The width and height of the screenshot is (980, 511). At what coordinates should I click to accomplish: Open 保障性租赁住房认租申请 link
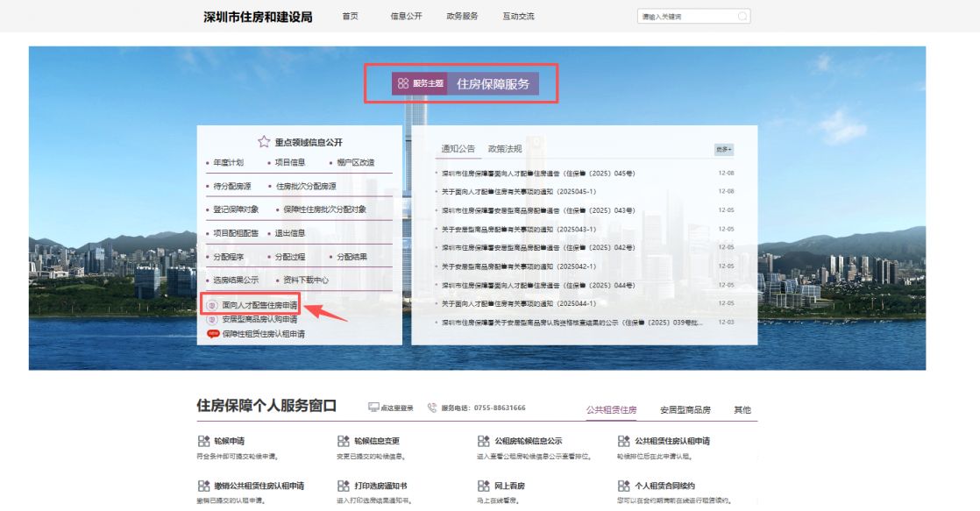(267, 334)
